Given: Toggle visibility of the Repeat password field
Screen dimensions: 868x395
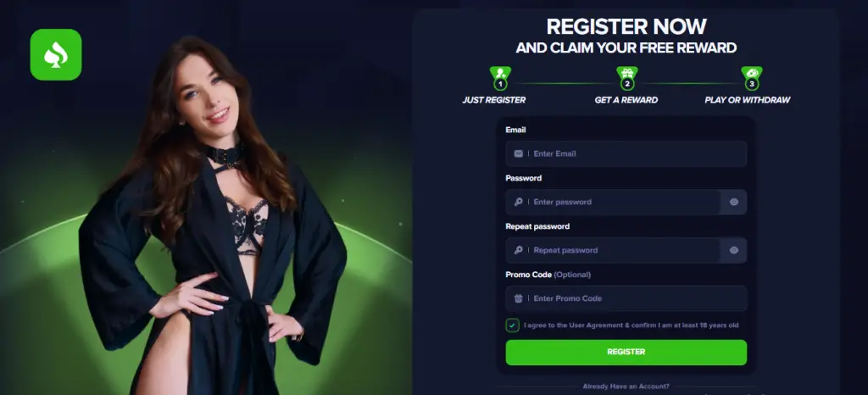Looking at the screenshot, I should coord(734,250).
